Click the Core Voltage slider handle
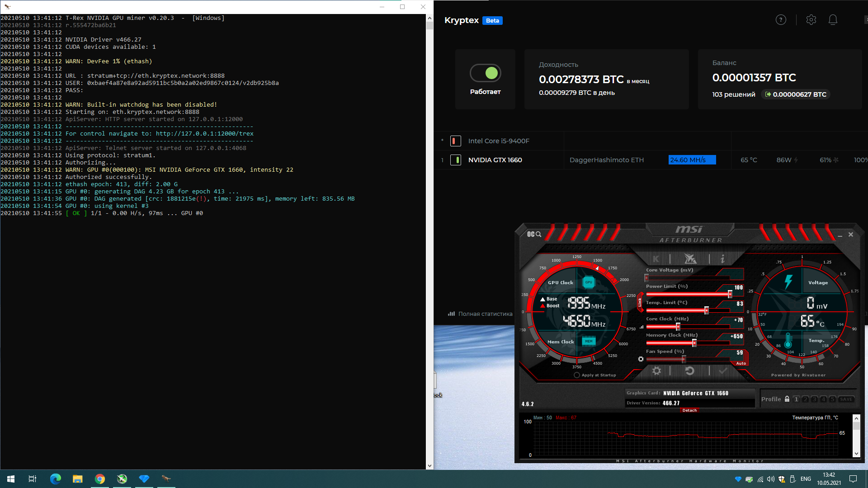Image resolution: width=868 pixels, height=488 pixels. tap(647, 278)
